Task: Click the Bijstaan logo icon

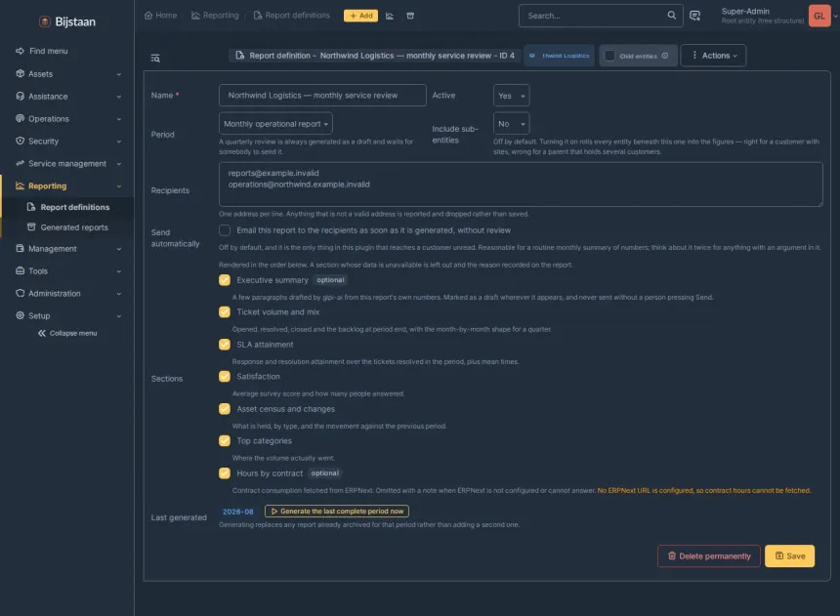Action: click(x=45, y=21)
